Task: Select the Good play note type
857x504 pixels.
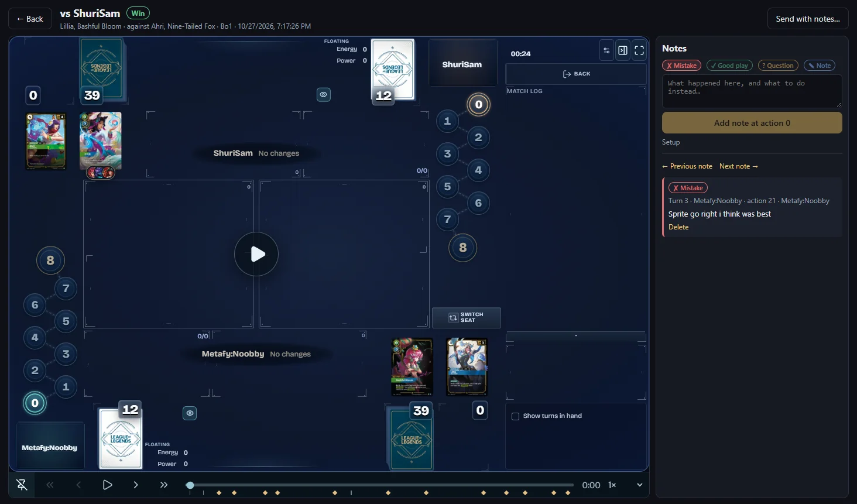Action: coord(729,66)
